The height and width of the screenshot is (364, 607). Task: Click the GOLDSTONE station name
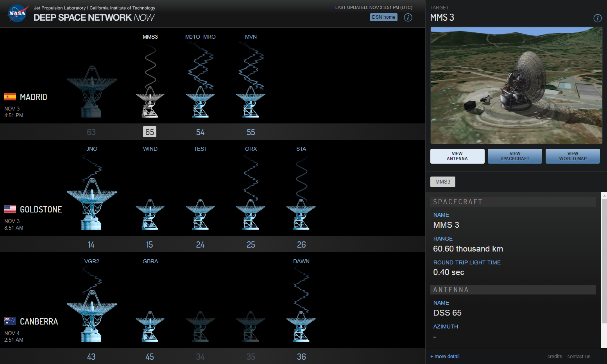41,209
